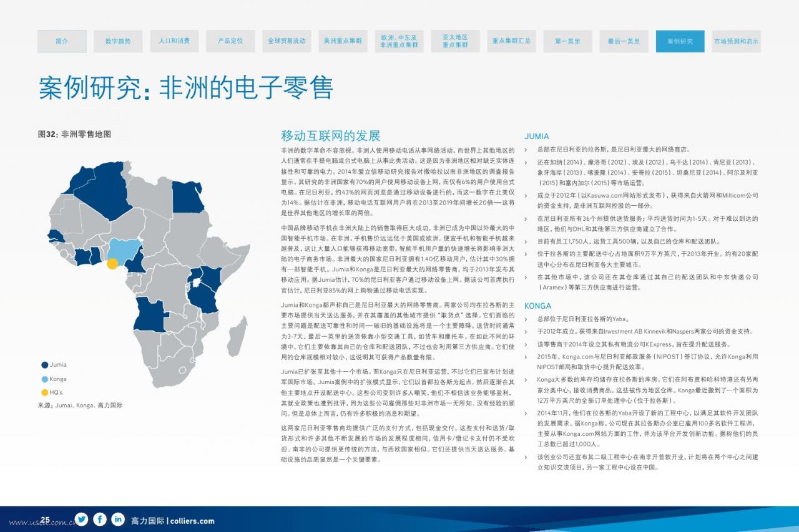Select the 人口和消费 tab
This screenshot has height=532, width=799.
(x=174, y=41)
